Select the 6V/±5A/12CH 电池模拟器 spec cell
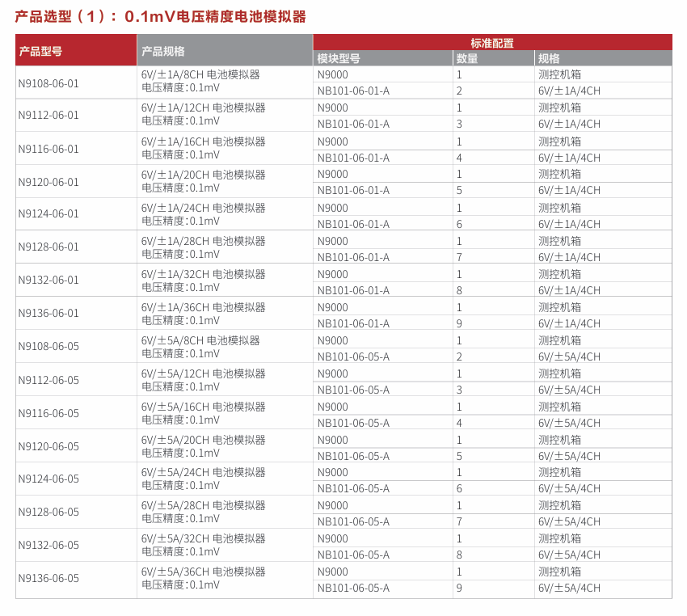 203,373
